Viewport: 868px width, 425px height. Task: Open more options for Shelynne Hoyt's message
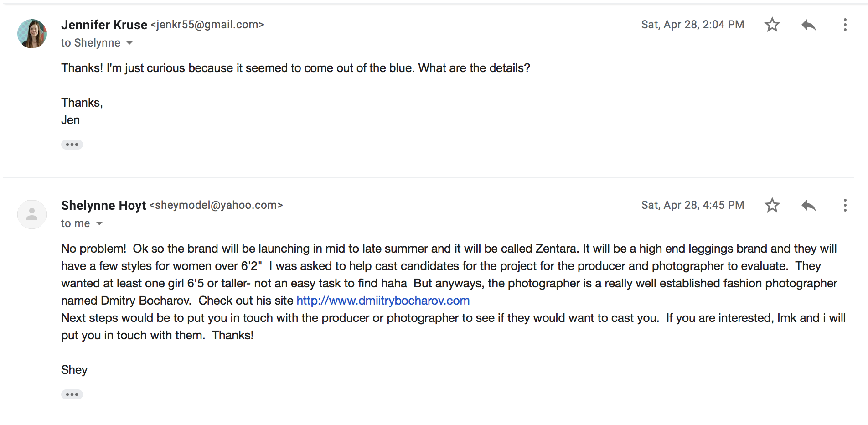(845, 205)
